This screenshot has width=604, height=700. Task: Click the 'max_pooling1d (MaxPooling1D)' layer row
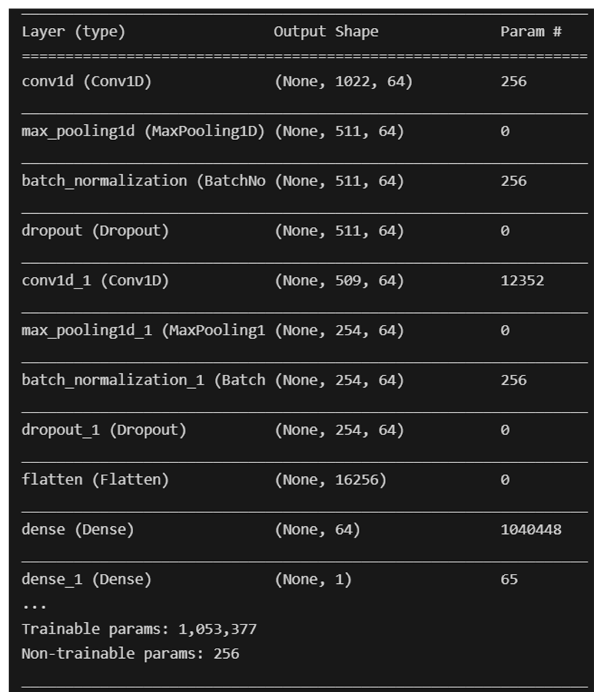click(x=143, y=131)
